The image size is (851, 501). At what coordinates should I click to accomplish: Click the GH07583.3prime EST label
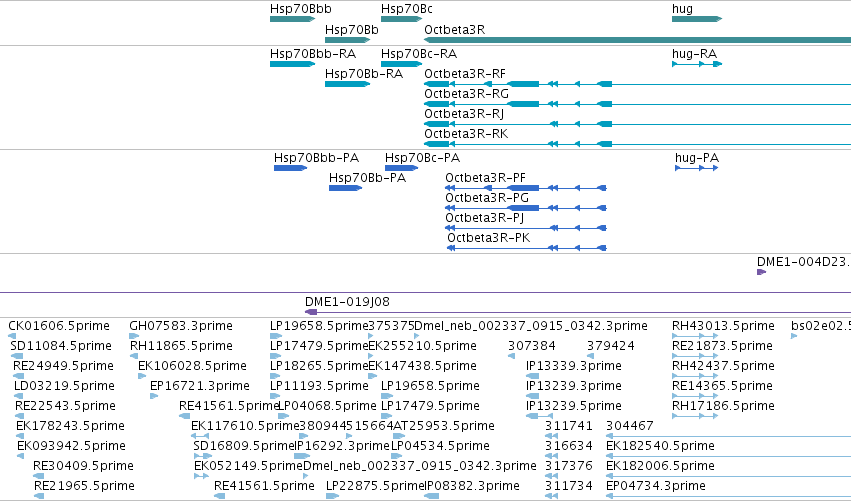[x=181, y=326]
